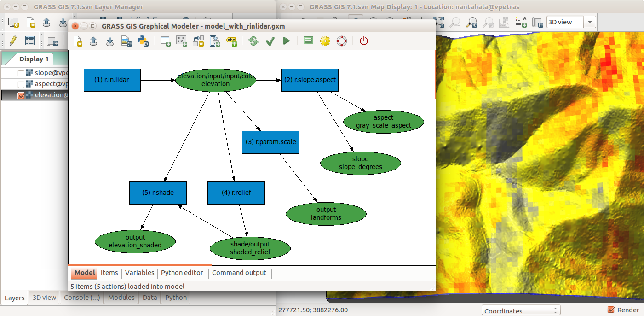This screenshot has width=644, height=316.
Task: Toggle the aspect layer checkbox
Action: [x=21, y=84]
